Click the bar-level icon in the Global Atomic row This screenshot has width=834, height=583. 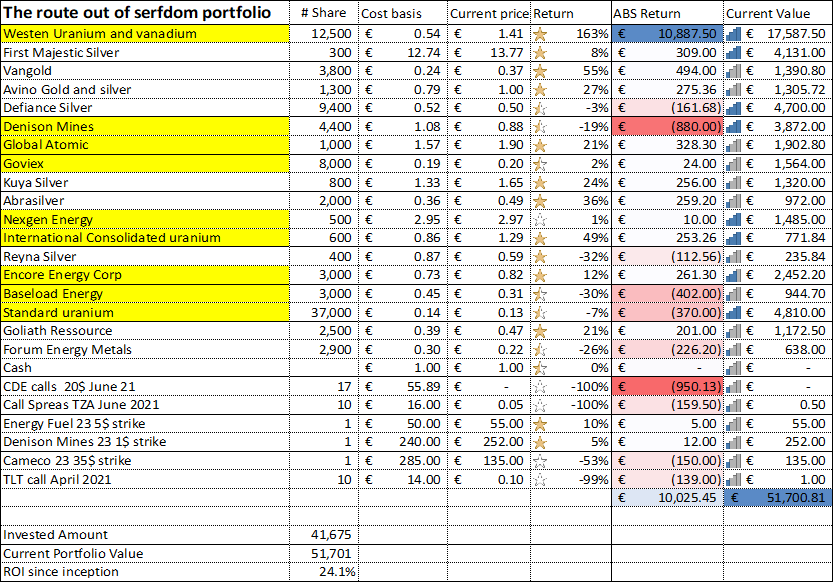click(x=733, y=145)
